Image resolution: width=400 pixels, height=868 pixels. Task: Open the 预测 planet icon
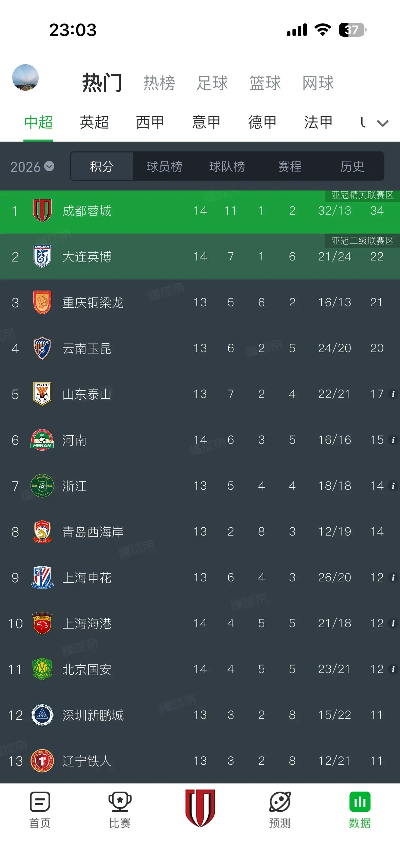point(280,802)
